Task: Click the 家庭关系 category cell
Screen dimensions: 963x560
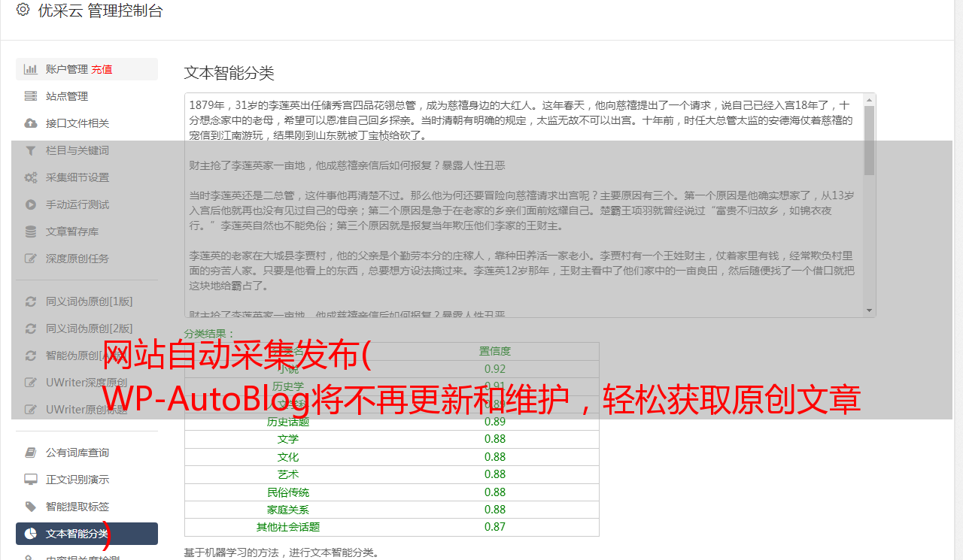Action: tap(288, 510)
